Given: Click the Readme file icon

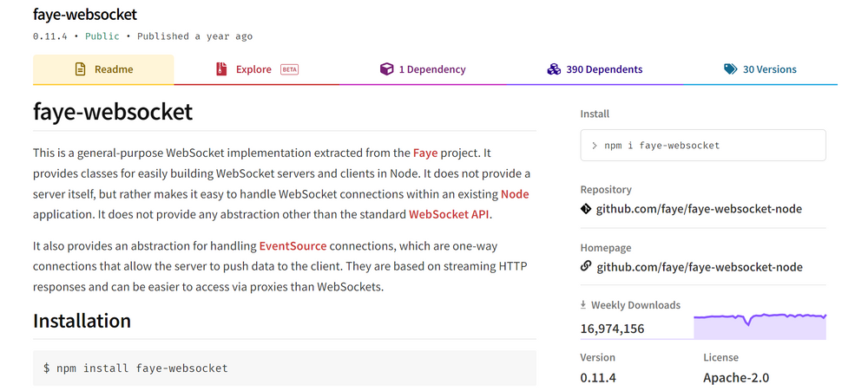Looking at the screenshot, I should tap(80, 69).
